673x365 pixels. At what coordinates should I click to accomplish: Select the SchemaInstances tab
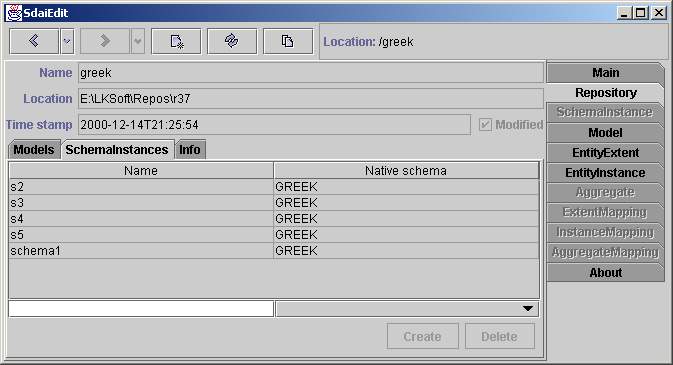click(x=117, y=150)
